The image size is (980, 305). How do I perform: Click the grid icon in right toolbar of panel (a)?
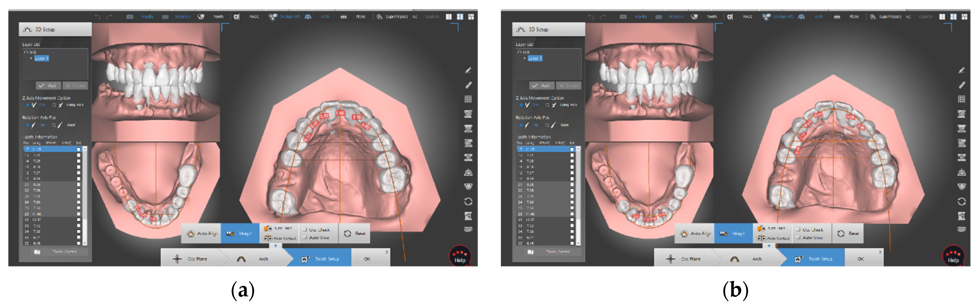[468, 99]
